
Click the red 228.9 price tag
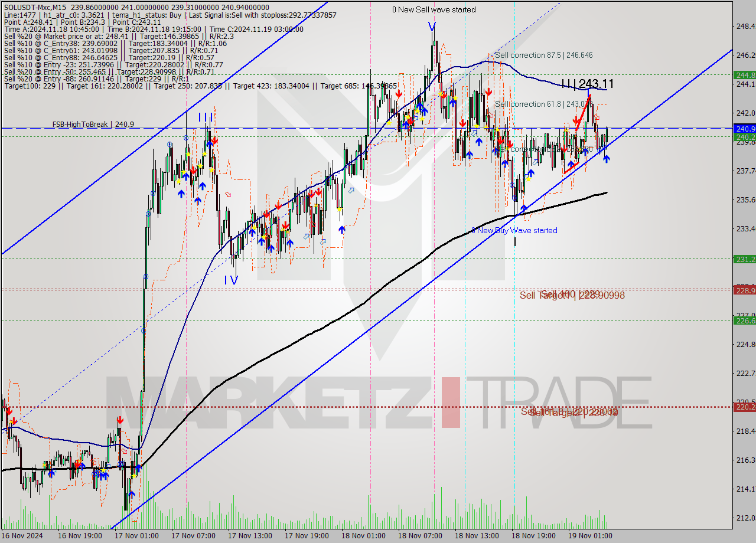[744, 289]
